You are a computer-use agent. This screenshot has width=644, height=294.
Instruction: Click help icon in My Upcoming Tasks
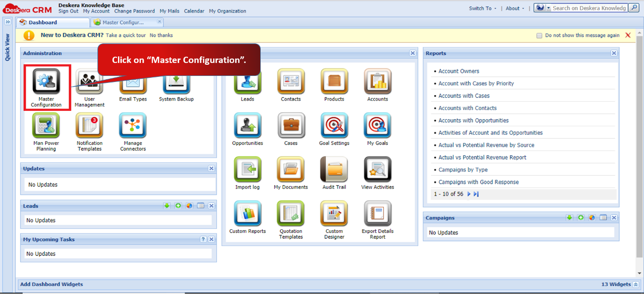(203, 239)
